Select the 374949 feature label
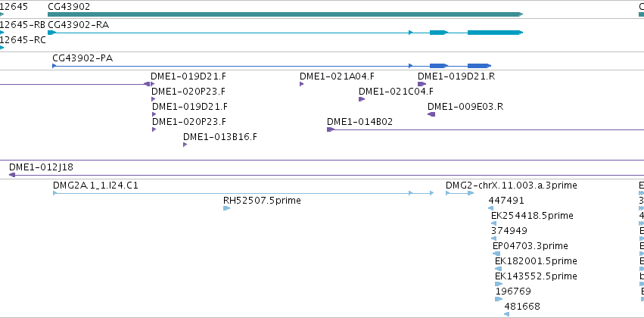644x318 pixels. click(x=509, y=230)
